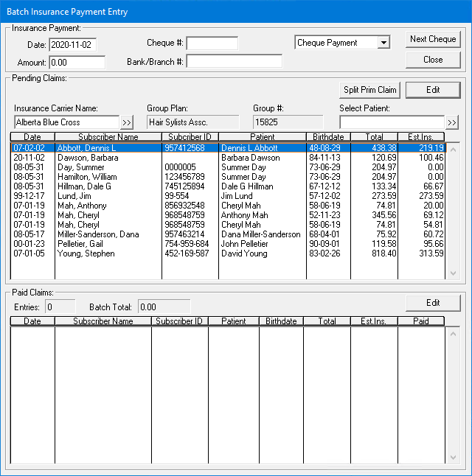Click the >> button beside Insurance Carrier Name
Image resolution: width=472 pixels, height=476 pixels.
click(x=127, y=122)
